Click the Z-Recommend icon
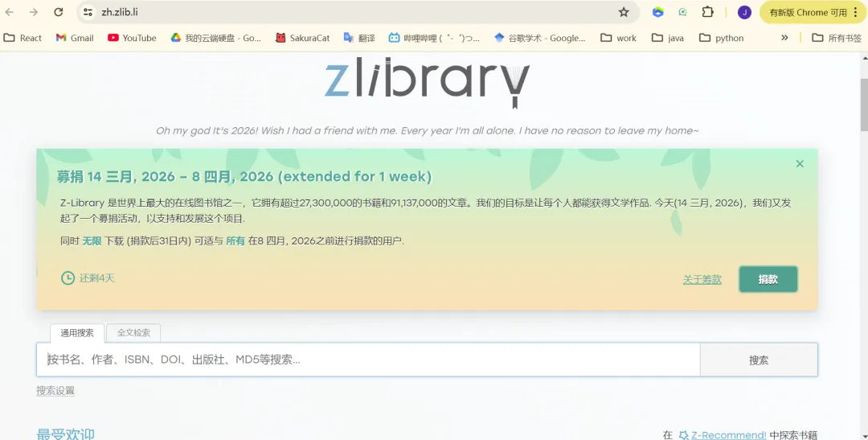868x440 pixels. pyautogui.click(x=684, y=435)
